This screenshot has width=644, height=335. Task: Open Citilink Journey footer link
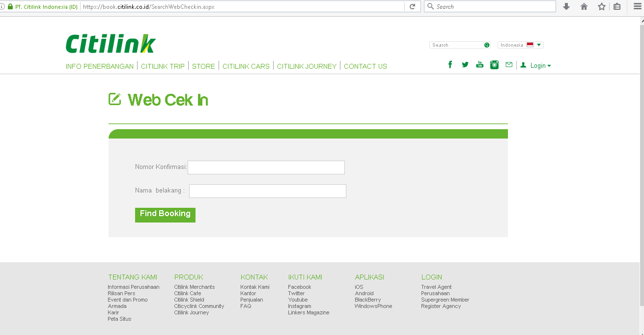pyautogui.click(x=192, y=312)
